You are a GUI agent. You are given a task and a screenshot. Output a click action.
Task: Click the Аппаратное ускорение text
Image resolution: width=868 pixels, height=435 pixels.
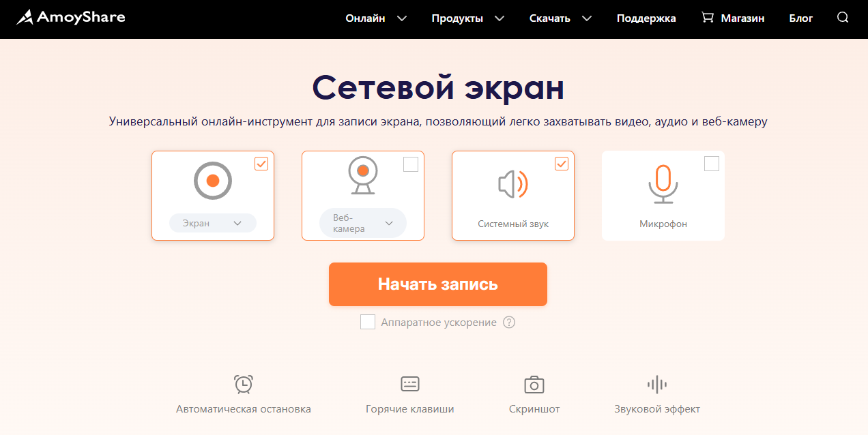click(439, 322)
